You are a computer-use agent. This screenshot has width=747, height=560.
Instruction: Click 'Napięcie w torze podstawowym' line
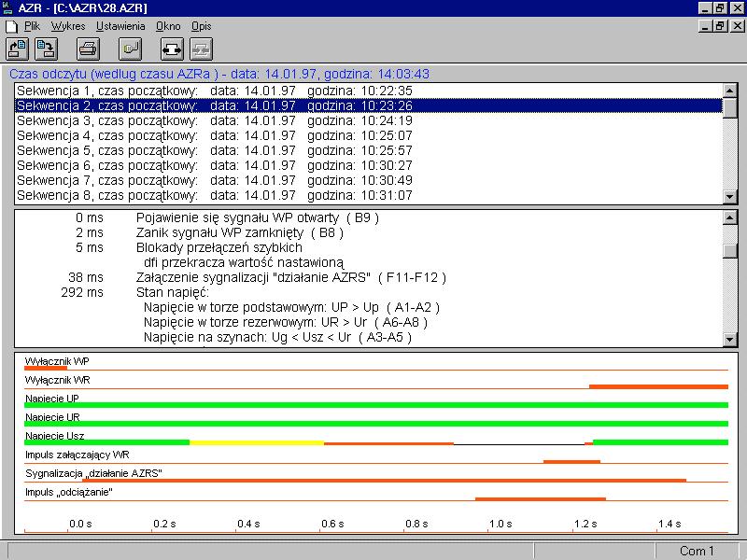291,307
